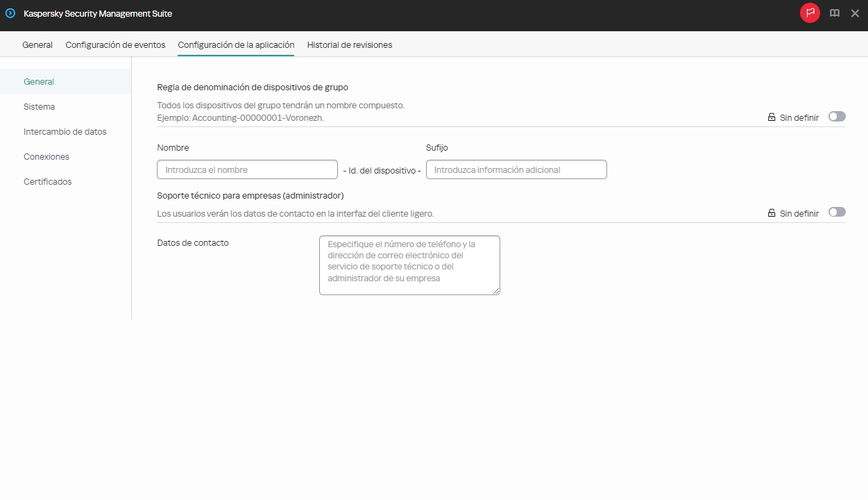Screen dimensions: 868x500
Task: Open the Historial de revisiones tab
Action: [350, 44]
